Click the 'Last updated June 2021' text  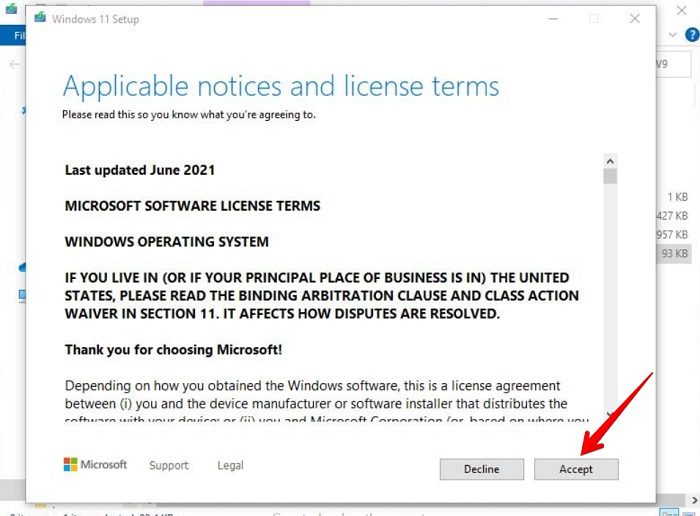click(x=140, y=170)
